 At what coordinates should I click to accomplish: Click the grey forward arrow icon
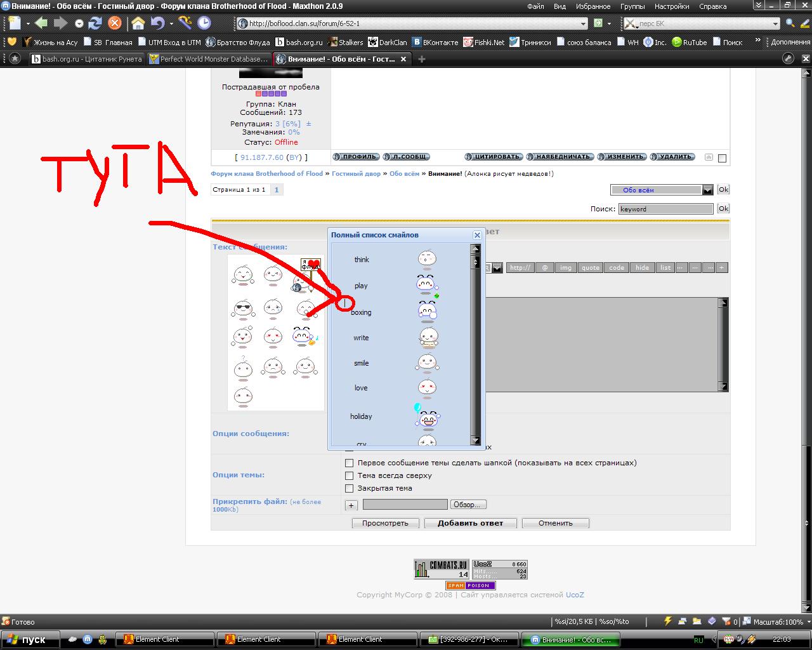(x=60, y=23)
